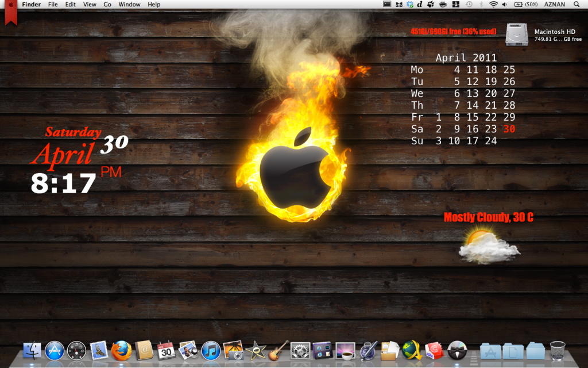Open System Preferences gear icon
The width and height of the screenshot is (588, 368).
pyautogui.click(x=300, y=350)
